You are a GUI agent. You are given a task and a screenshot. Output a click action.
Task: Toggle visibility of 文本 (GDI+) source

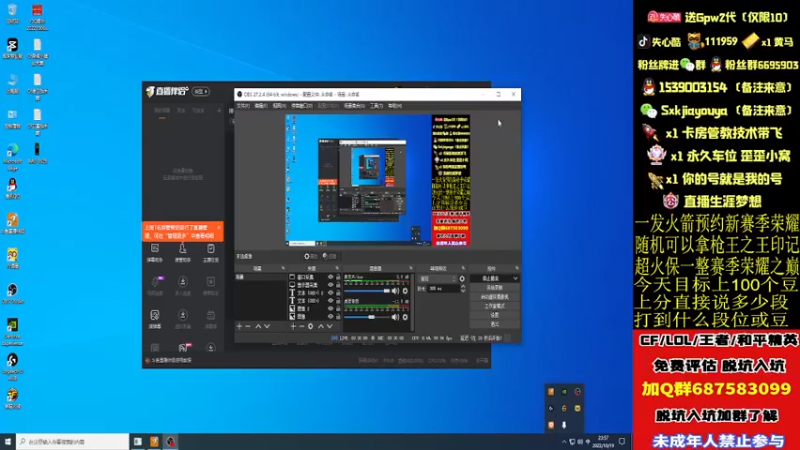pos(330,301)
